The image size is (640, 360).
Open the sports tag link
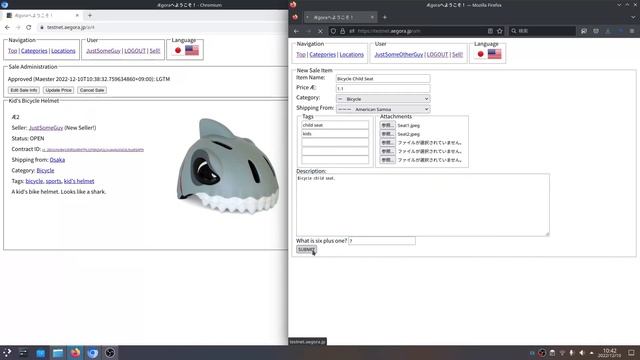[x=53, y=181]
